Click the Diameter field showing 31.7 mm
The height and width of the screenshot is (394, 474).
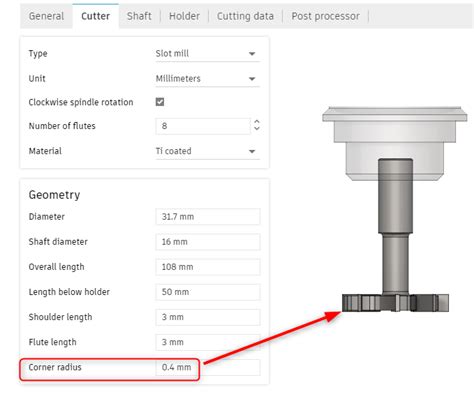(208, 217)
